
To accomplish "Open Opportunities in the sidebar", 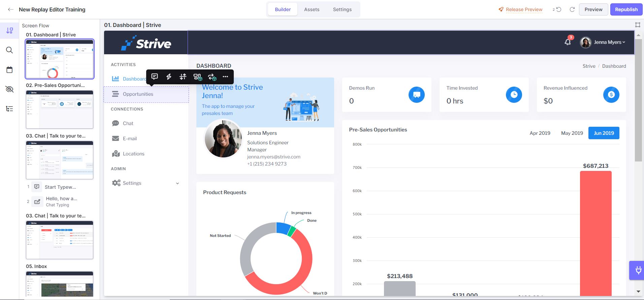I will tap(146, 94).
